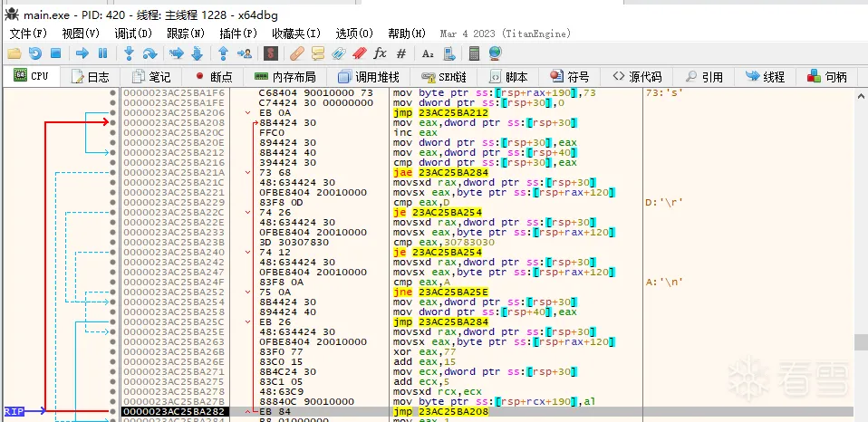
Task: Stop debugging with the blue square icon
Action: 55,53
